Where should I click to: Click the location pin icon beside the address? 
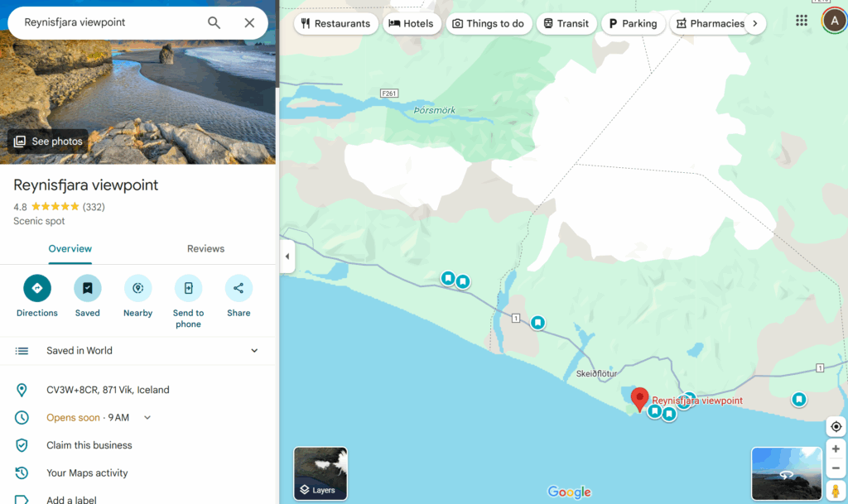point(22,390)
